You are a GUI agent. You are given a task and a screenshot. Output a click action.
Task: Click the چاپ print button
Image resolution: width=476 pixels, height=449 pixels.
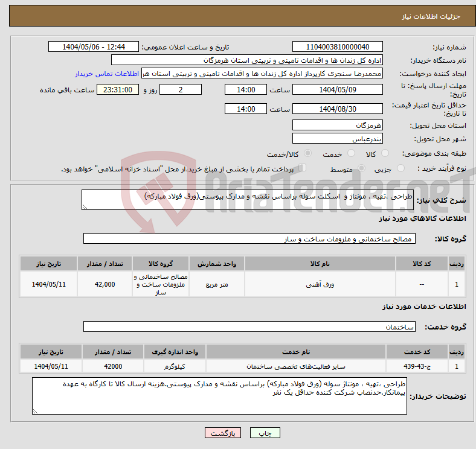click(265, 433)
